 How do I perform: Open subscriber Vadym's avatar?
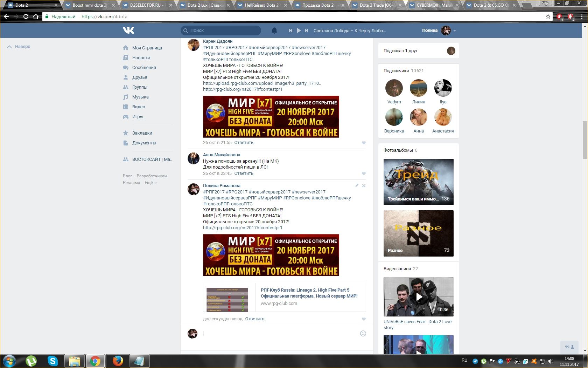tap(394, 88)
